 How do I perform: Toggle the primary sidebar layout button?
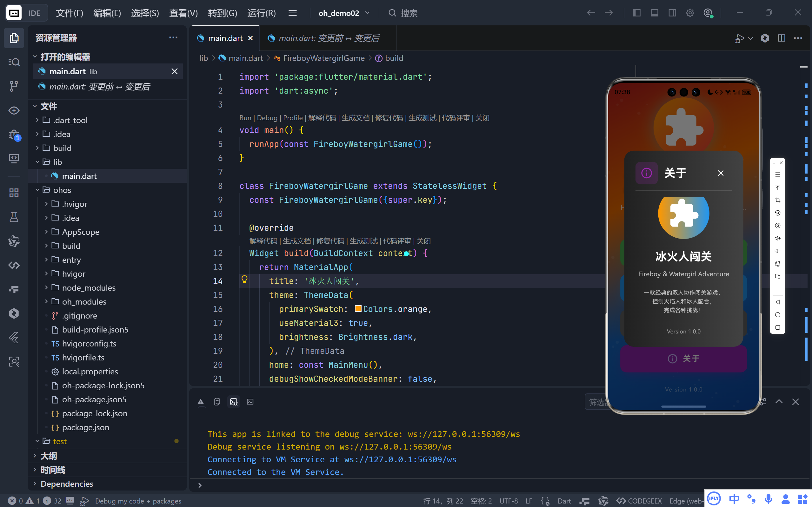pos(636,13)
